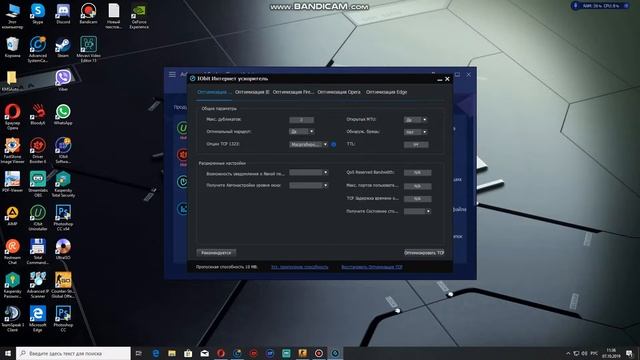Open the Windows Start menu
The width and height of the screenshot is (640, 360).
click(x=8, y=353)
